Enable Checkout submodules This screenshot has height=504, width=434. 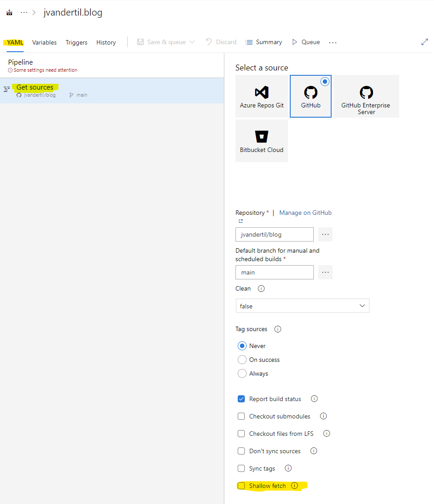point(241,416)
